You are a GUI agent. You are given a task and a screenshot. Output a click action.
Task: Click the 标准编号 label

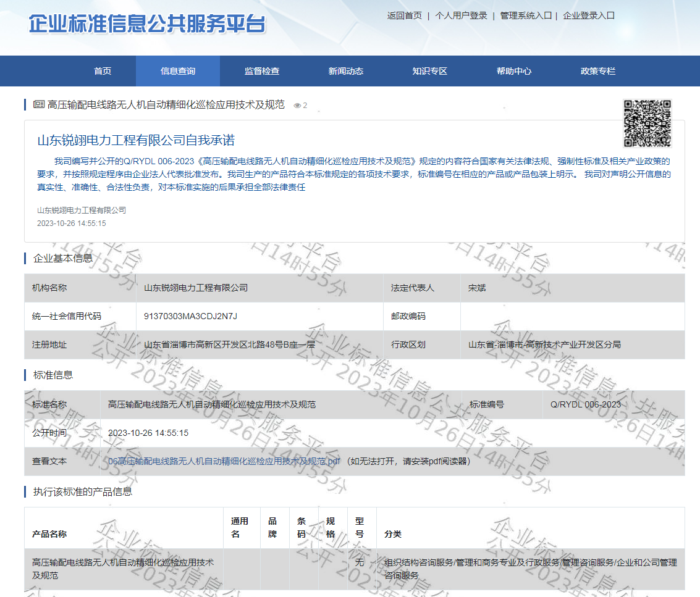tap(487, 404)
